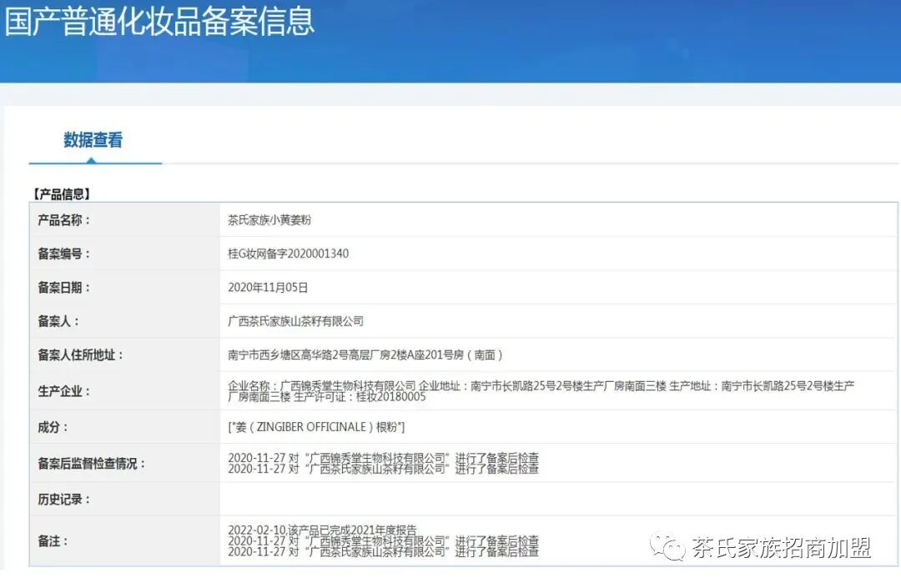901x588 pixels.
Task: Select the 历史记录 label
Action: click(x=63, y=500)
